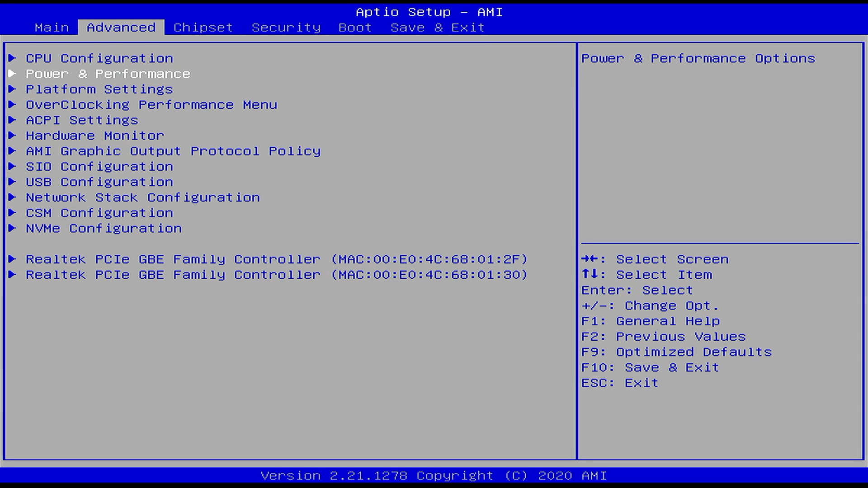Go to the Boot tab
The width and height of the screenshot is (868, 488).
pyautogui.click(x=355, y=28)
